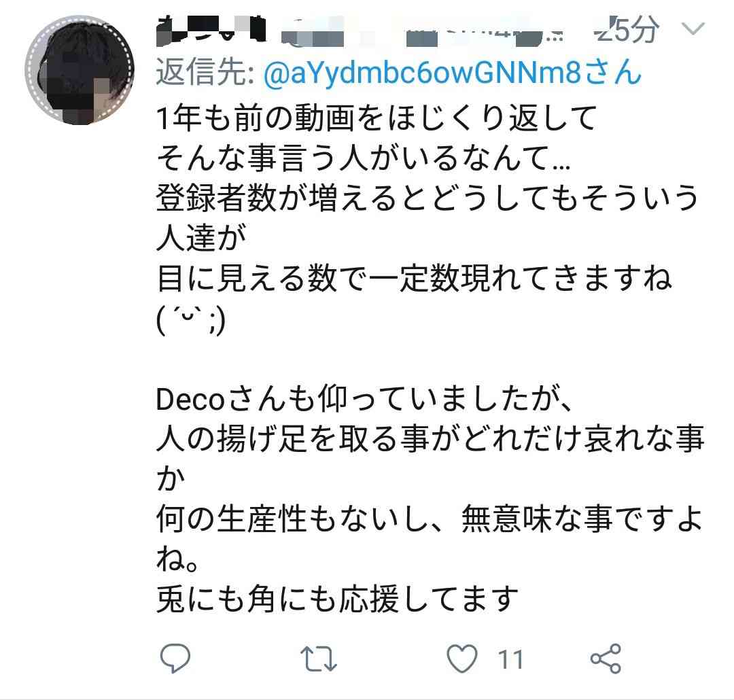Click the blurred user handle beside the name
Viewport: 734px width, 700px height.
click(421, 32)
